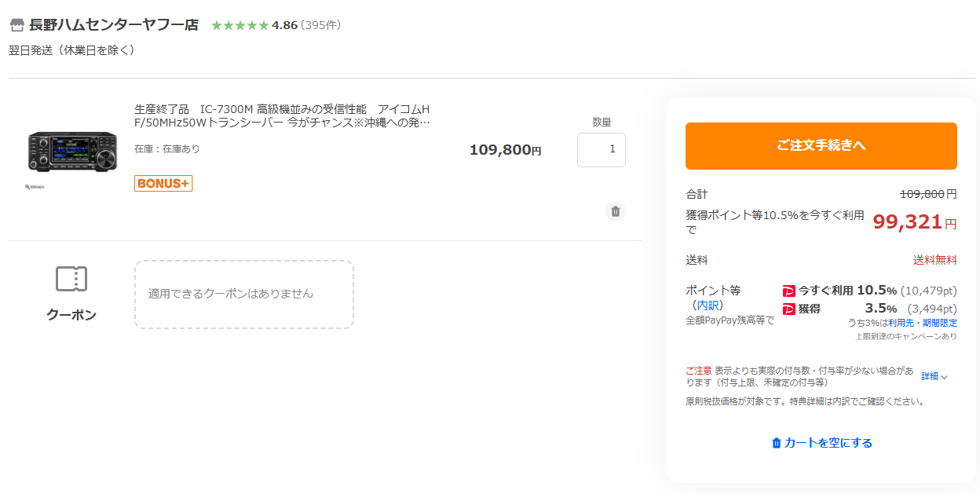Click the shop icon beside 長野ハムセンターヤフー店
This screenshot has width=980, height=494.
click(16, 25)
